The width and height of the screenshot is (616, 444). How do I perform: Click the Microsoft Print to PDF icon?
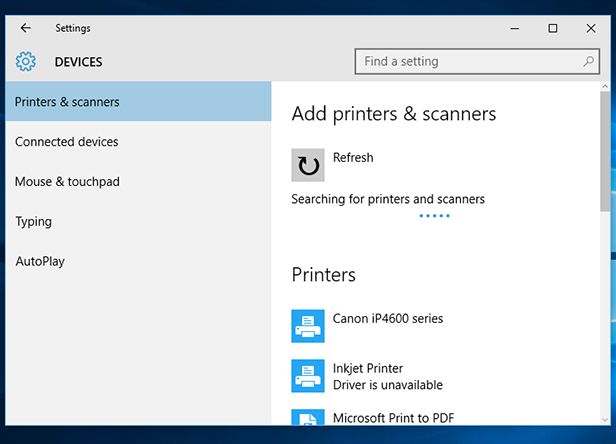click(308, 417)
